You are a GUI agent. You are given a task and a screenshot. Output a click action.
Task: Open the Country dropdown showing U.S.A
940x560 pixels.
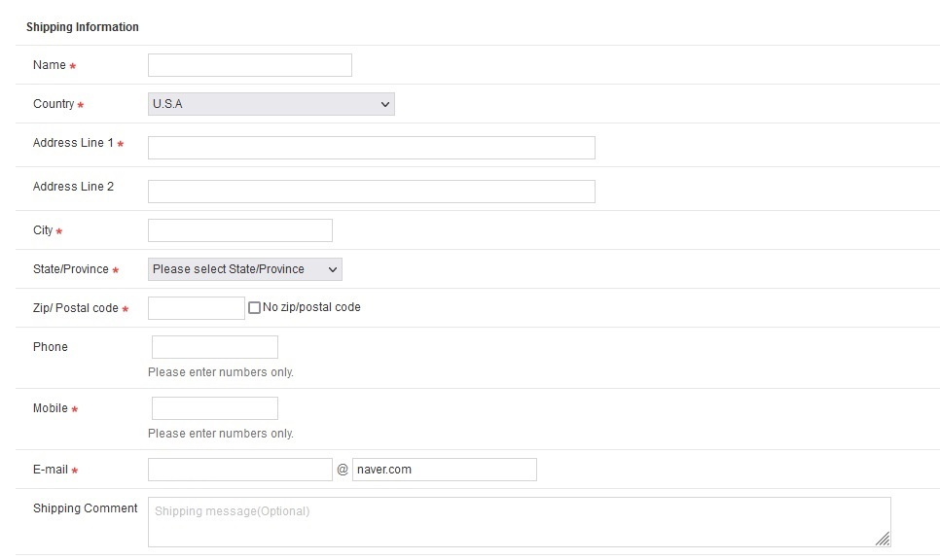pos(271,104)
